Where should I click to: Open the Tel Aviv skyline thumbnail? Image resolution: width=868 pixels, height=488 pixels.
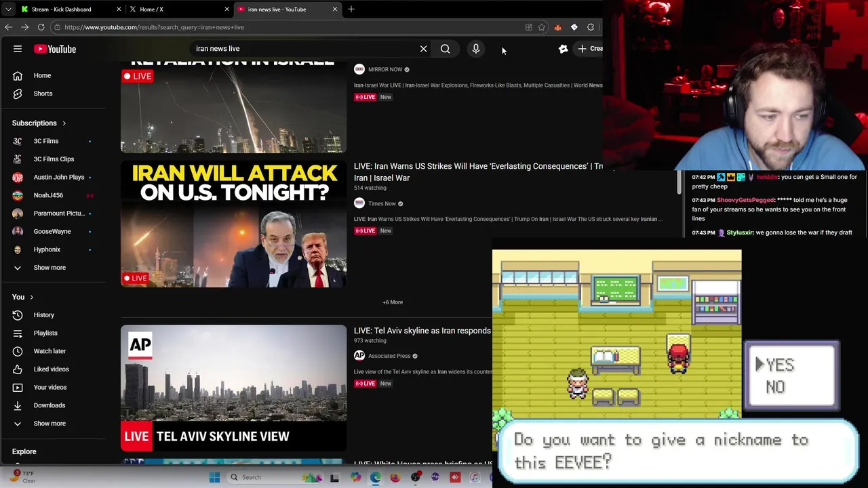pos(233,388)
